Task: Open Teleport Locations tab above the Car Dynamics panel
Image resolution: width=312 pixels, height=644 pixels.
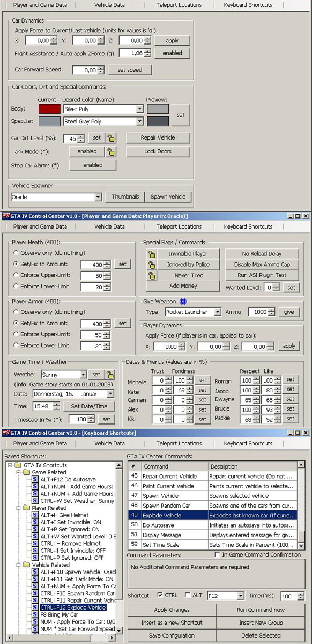Action: click(x=179, y=5)
